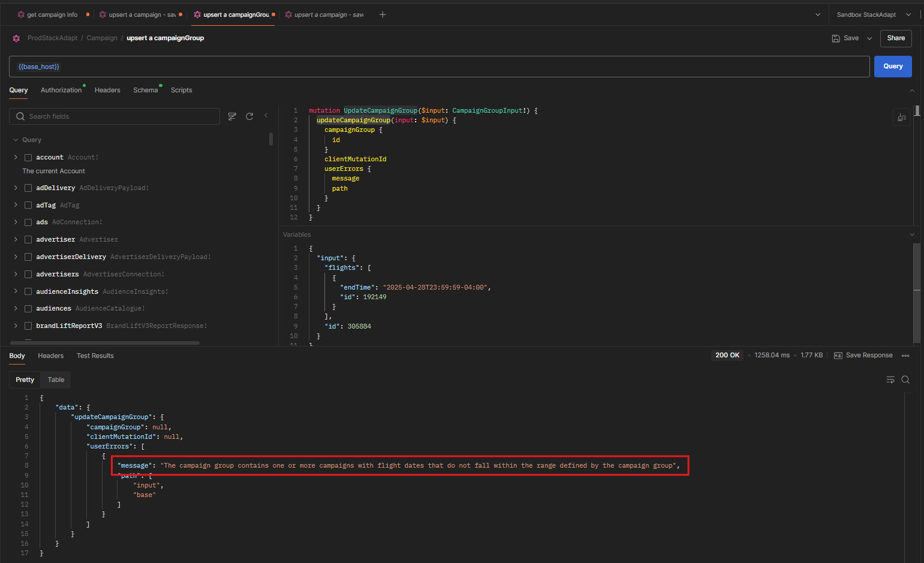Click the Campaign breadcrumb link
The width and height of the screenshot is (924, 563).
[102, 38]
